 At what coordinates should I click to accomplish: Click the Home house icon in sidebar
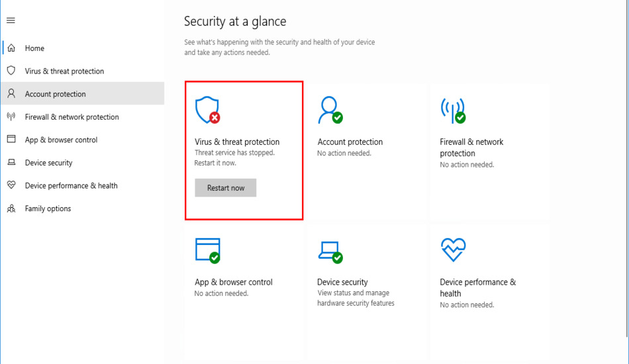(x=11, y=48)
